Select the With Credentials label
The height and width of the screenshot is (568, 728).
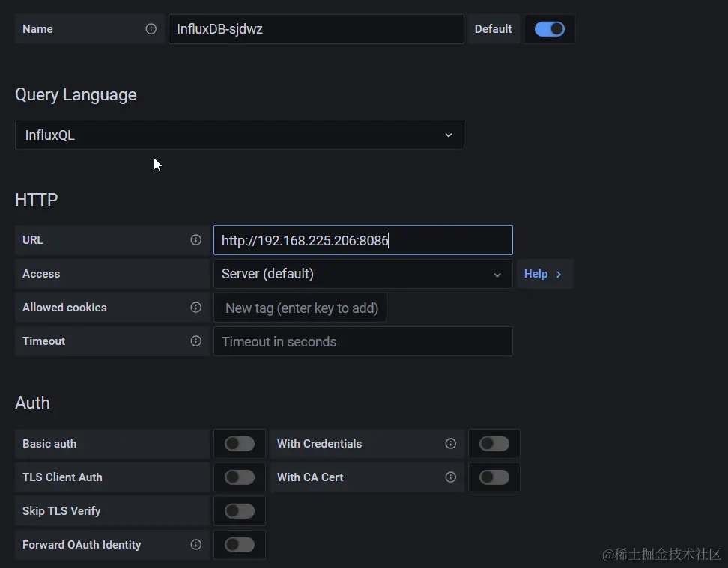[319, 444]
